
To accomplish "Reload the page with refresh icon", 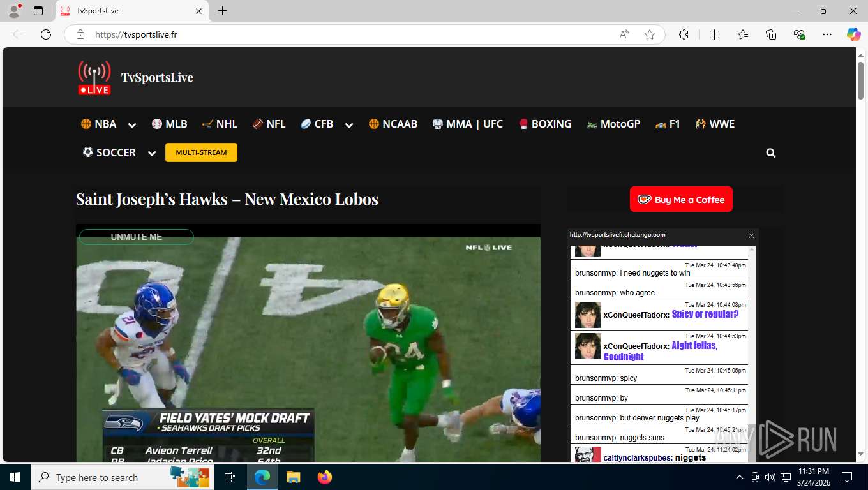I will pyautogui.click(x=46, y=34).
